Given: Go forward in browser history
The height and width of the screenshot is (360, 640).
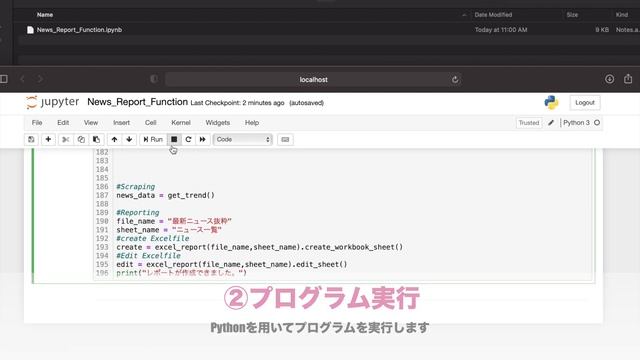Looking at the screenshot, I should 40,79.
